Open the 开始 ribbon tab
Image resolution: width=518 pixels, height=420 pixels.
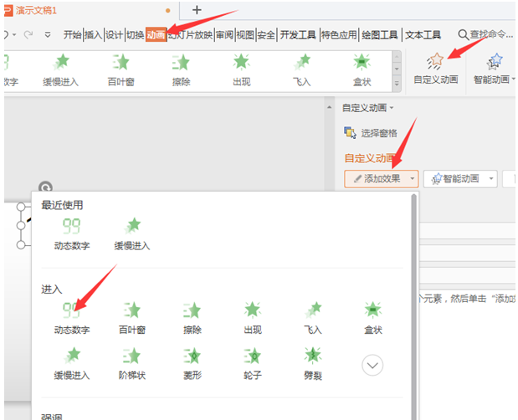(72, 34)
